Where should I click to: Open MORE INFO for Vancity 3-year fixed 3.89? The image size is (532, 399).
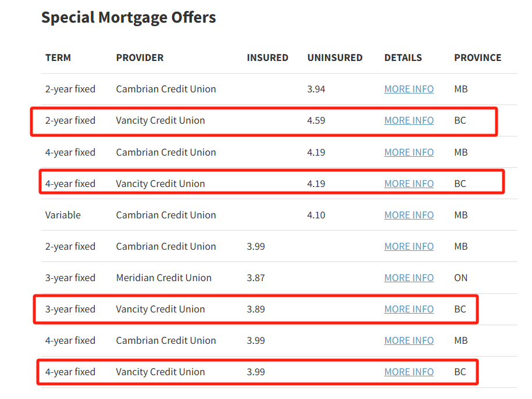(x=409, y=309)
